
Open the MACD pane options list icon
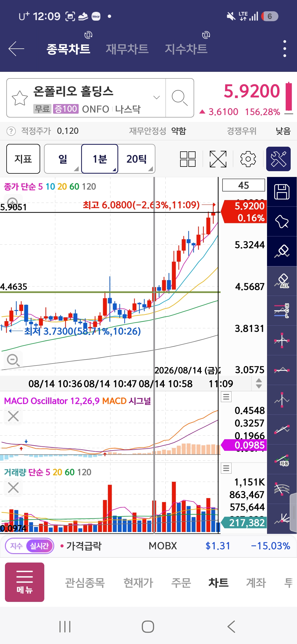pos(226,397)
